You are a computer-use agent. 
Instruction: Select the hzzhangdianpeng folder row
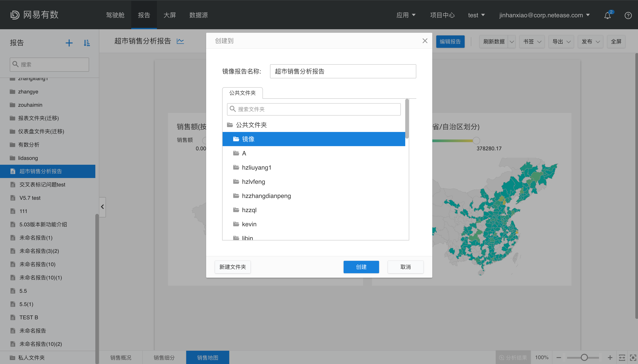314,196
